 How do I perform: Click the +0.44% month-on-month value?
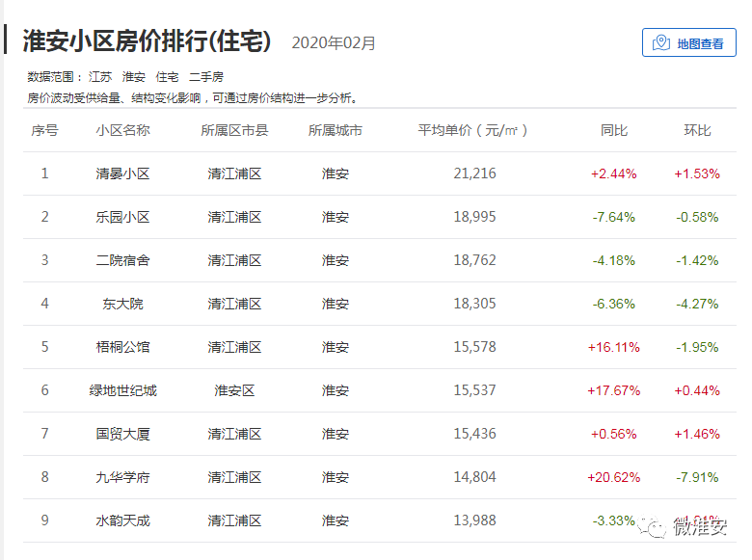[697, 390]
